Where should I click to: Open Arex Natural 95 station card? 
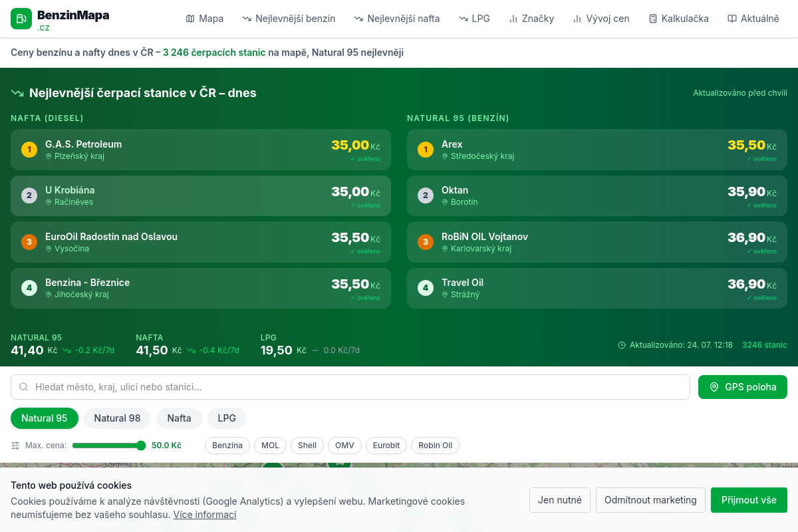(597, 150)
